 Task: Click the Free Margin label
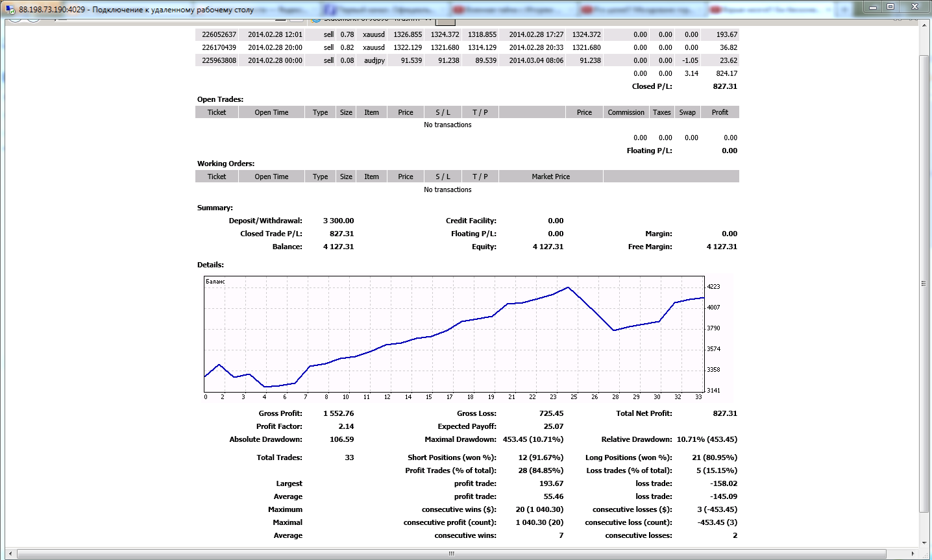pos(650,247)
